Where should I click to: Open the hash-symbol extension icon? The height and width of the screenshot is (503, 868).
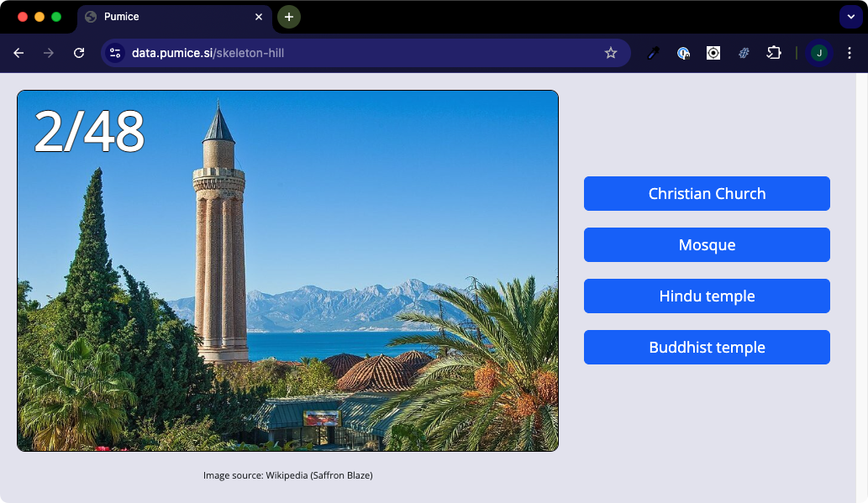(x=744, y=53)
